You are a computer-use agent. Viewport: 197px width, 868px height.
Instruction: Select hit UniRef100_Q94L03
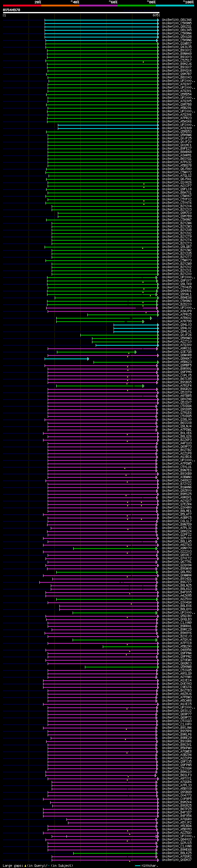click(177, 325)
